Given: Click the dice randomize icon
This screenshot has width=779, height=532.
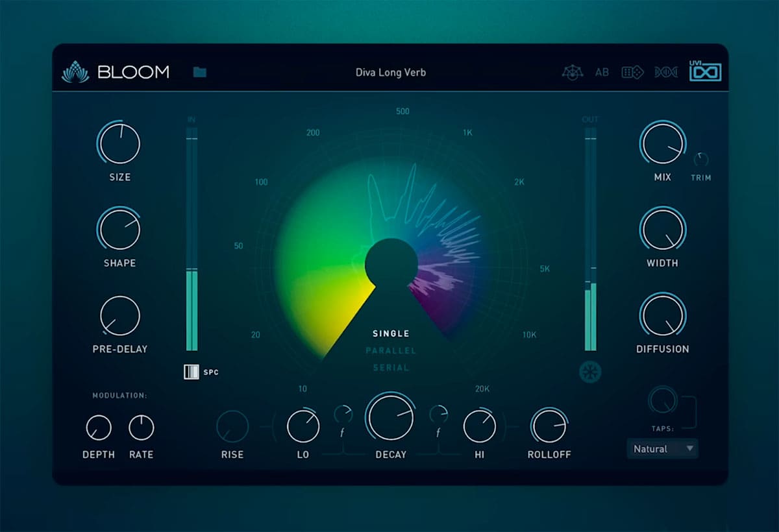Looking at the screenshot, I should (x=632, y=72).
